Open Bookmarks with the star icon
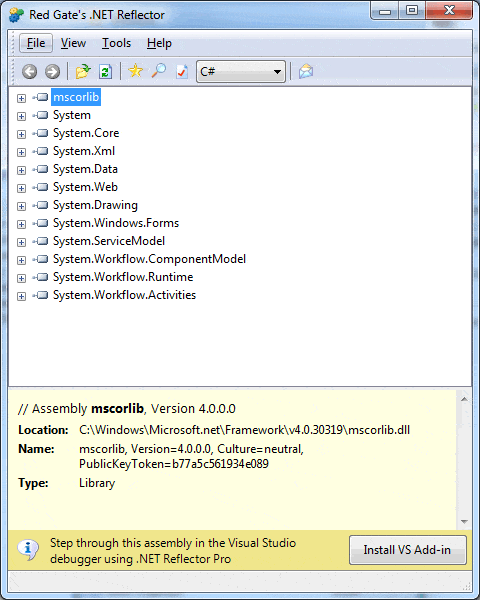The image size is (480, 600). [x=136, y=71]
